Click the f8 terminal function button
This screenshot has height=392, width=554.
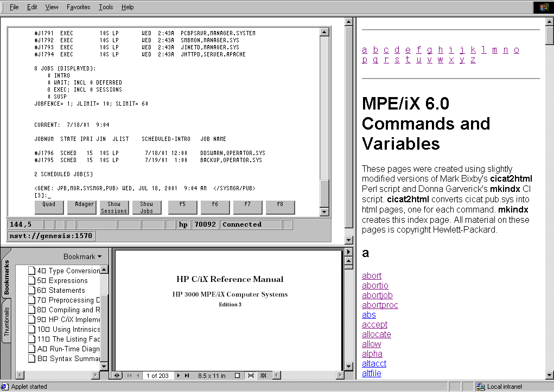coord(280,207)
